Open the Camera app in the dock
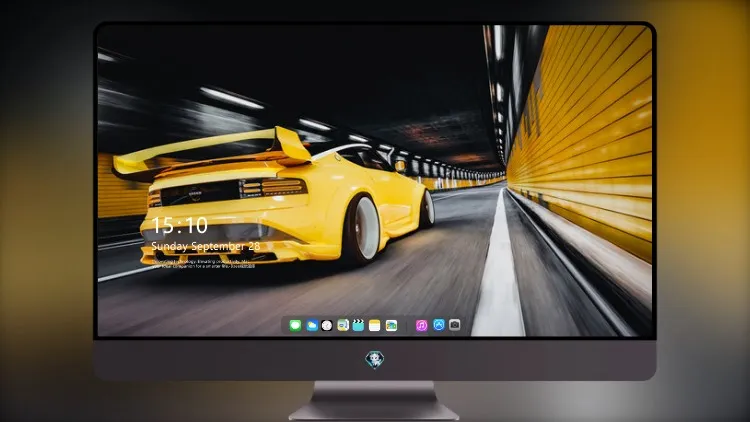Viewport: 750px width, 422px height. (x=455, y=325)
